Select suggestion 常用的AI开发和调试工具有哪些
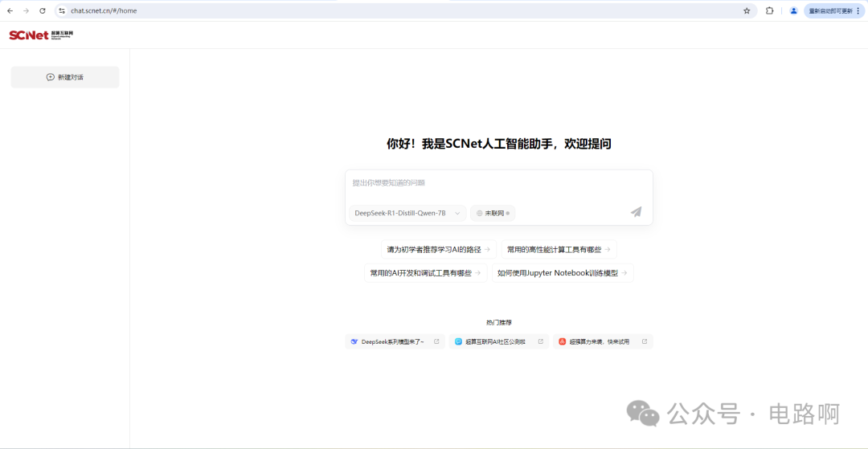The width and height of the screenshot is (868, 449). [425, 272]
